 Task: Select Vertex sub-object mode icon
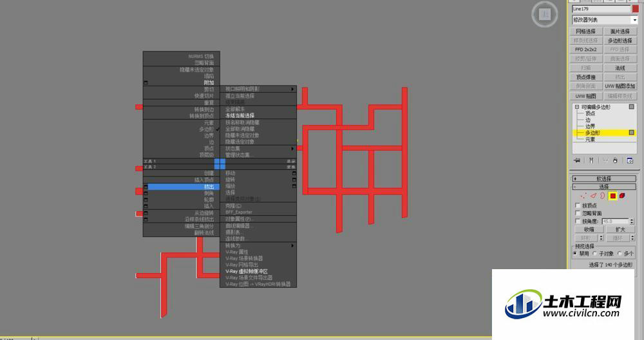[583, 196]
